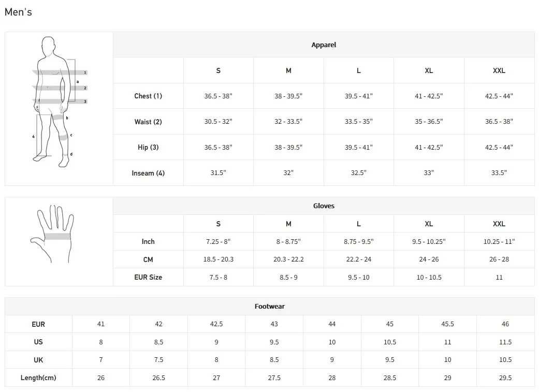Click glove EUR size 11 cell
The image size is (539, 392).
(x=499, y=277)
